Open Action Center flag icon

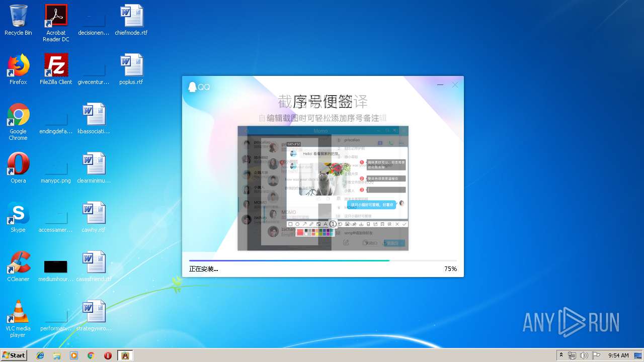(x=596, y=355)
